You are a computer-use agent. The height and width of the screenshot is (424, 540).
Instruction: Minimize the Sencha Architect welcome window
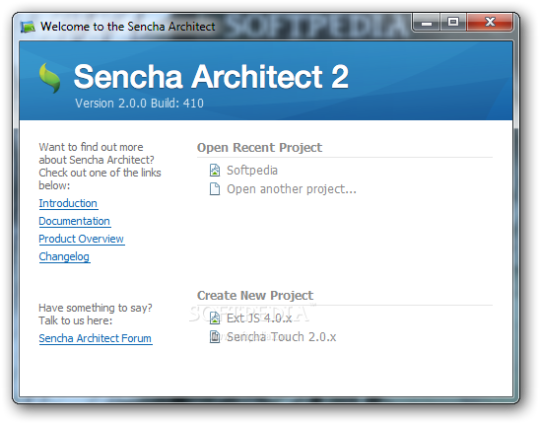426,23
